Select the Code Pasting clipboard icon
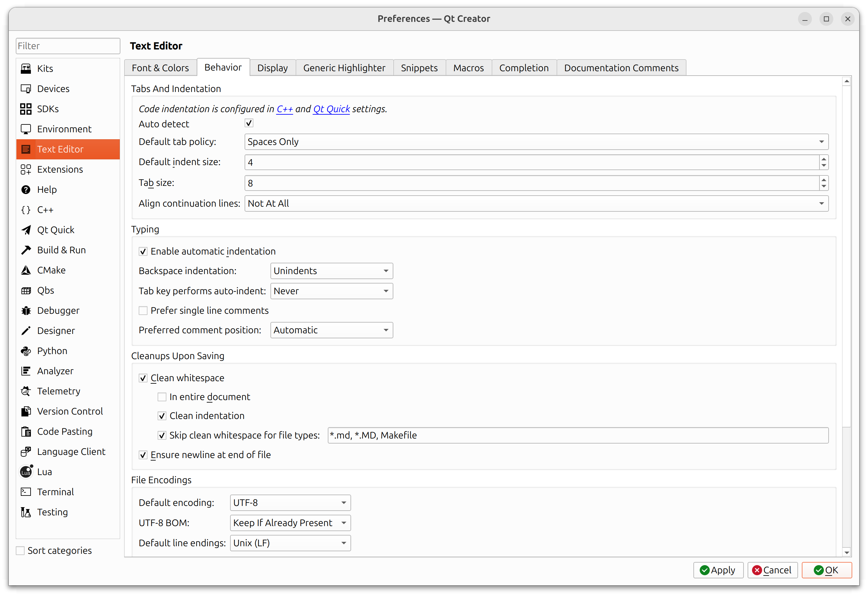The height and width of the screenshot is (596, 868). pos(26,432)
